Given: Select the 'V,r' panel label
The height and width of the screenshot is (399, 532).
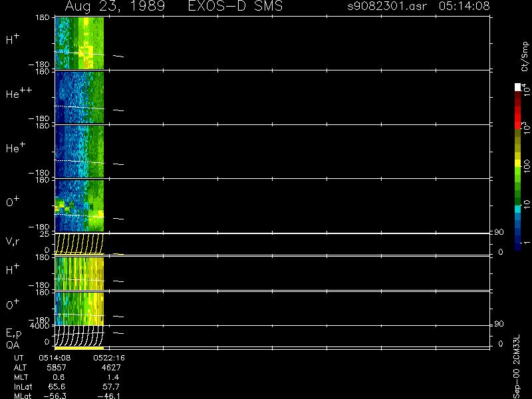Looking at the screenshot, I should point(13,241).
